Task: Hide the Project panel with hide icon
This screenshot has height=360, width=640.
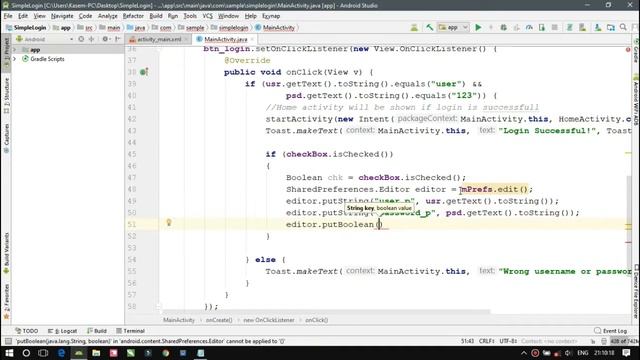Action: coord(118,39)
